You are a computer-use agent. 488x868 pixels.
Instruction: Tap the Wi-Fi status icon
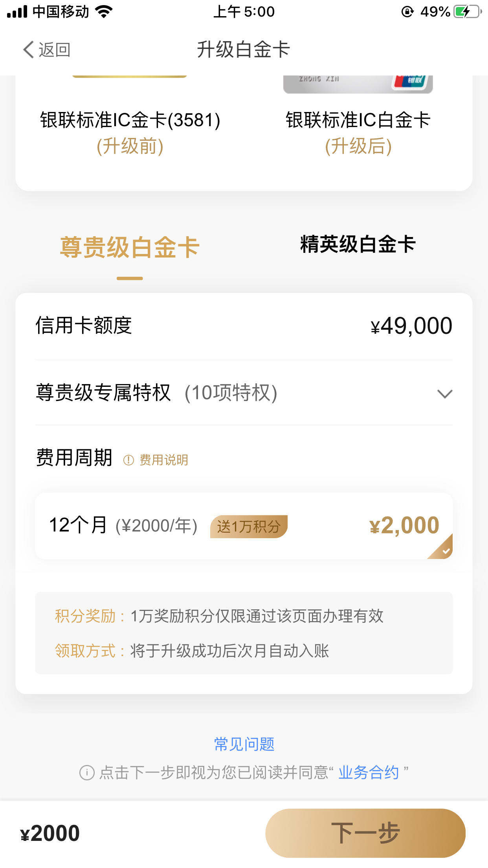click(x=104, y=12)
